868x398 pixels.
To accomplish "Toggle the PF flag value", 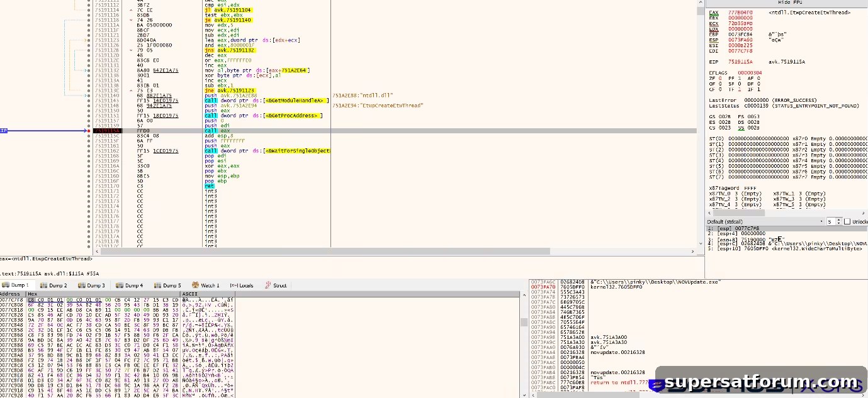I will coord(741,78).
